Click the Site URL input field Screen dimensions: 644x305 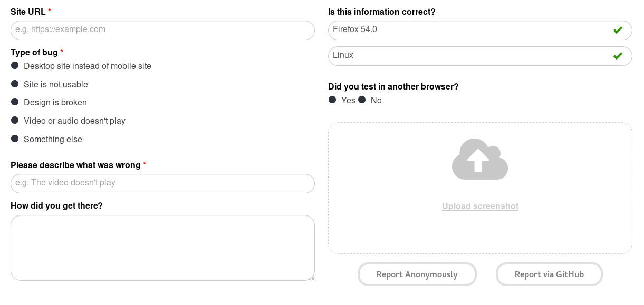click(162, 30)
